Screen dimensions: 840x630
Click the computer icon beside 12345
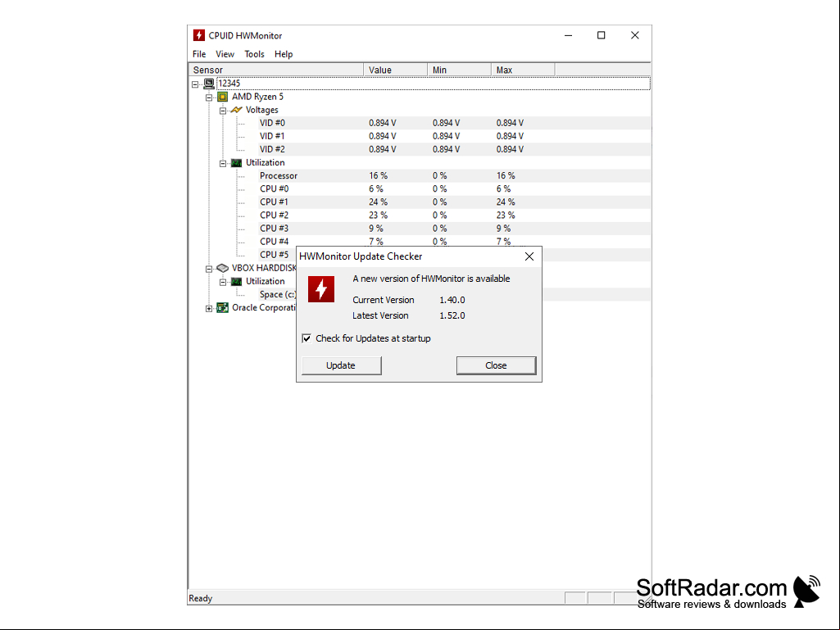pyautogui.click(x=209, y=84)
